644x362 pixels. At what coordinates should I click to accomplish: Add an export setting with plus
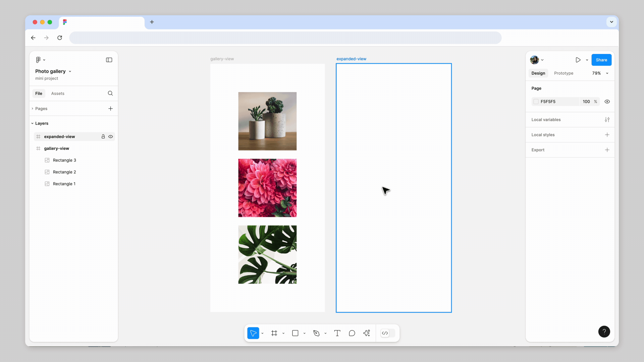pos(607,150)
